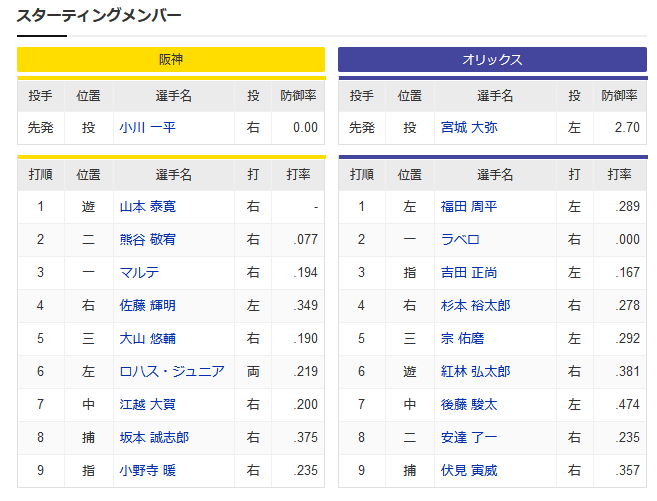This screenshot has height=501, width=657.
Task: Click the ラベロ player link
Action: click(460, 240)
